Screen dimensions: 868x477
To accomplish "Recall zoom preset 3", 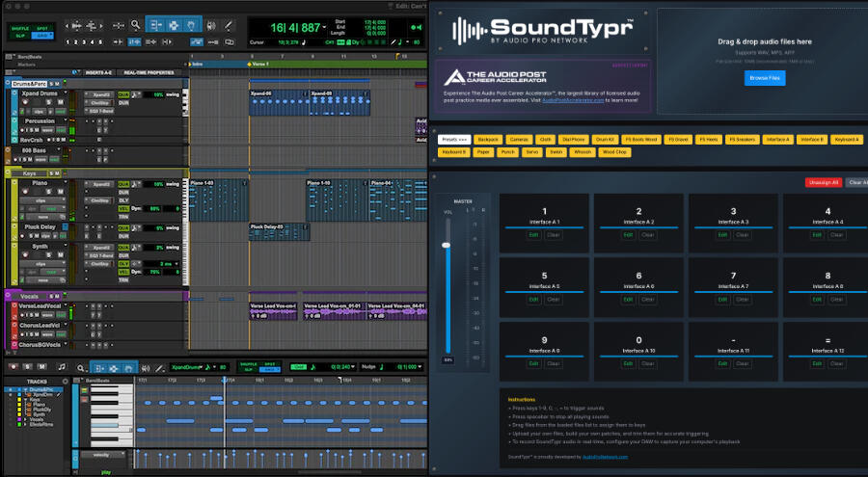I will click(84, 42).
